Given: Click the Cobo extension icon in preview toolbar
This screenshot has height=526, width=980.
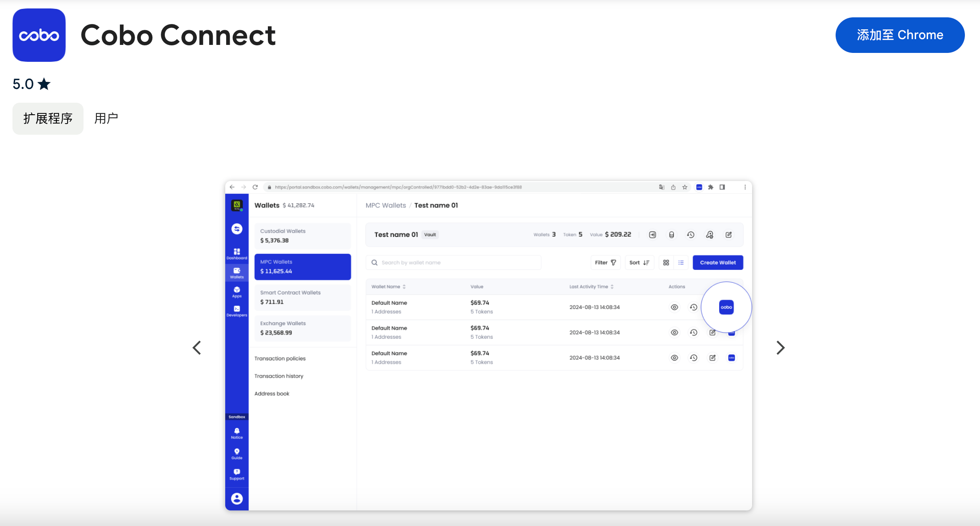Looking at the screenshot, I should (x=699, y=187).
